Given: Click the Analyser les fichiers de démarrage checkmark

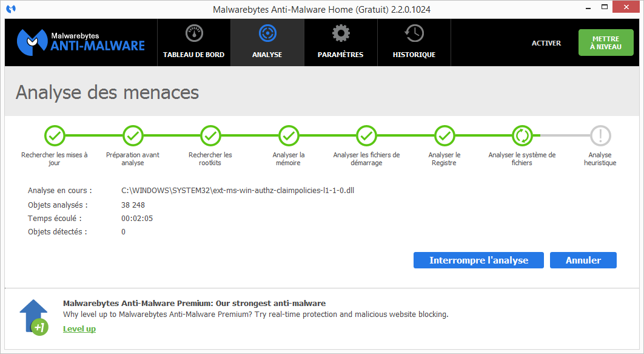Looking at the screenshot, I should [366, 135].
